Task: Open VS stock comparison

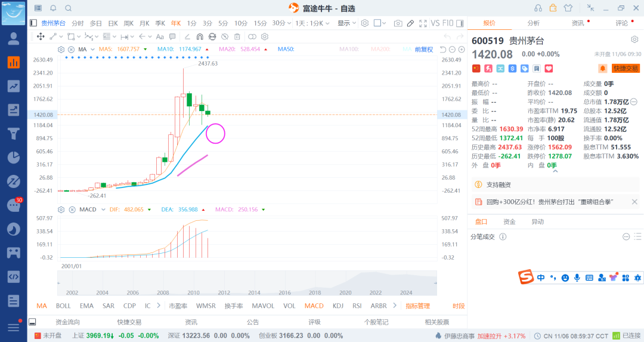Action: click(435, 23)
